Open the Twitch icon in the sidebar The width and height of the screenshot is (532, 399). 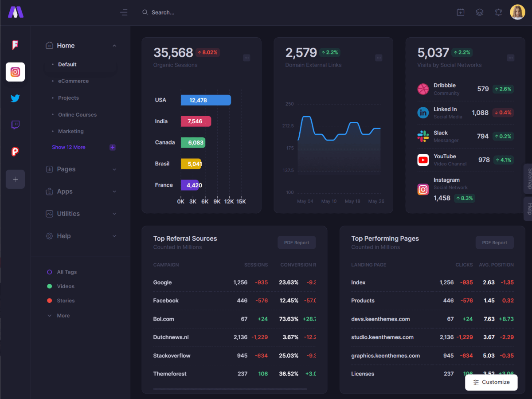[15, 125]
